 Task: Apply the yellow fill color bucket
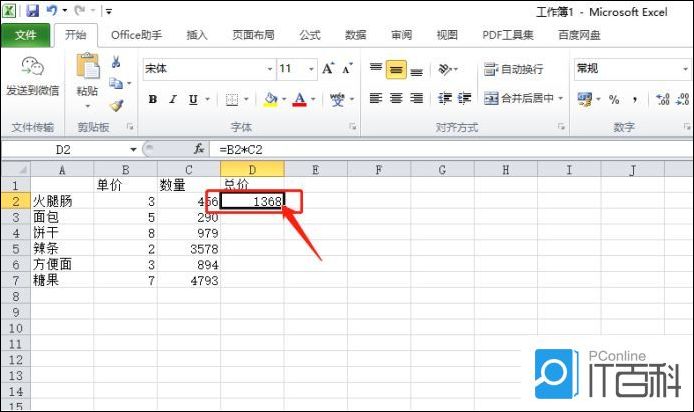tap(270, 99)
